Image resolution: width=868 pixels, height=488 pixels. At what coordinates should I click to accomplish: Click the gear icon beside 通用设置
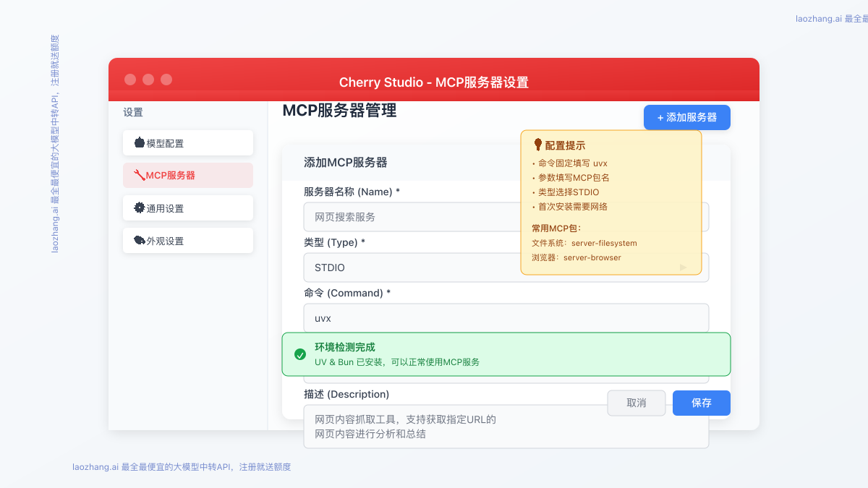140,207
